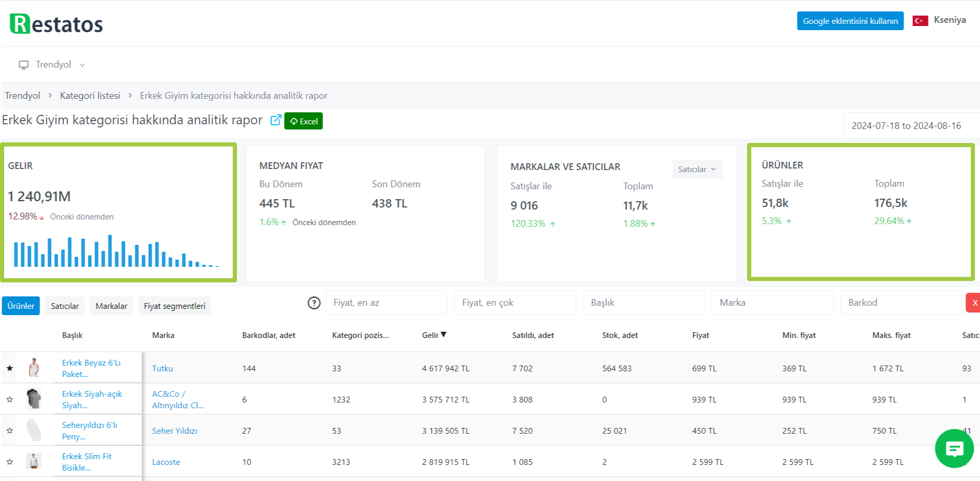The width and height of the screenshot is (980, 481).
Task: Toggle favorite star for Erkek Siyah-açık row
Action: [x=9, y=399]
